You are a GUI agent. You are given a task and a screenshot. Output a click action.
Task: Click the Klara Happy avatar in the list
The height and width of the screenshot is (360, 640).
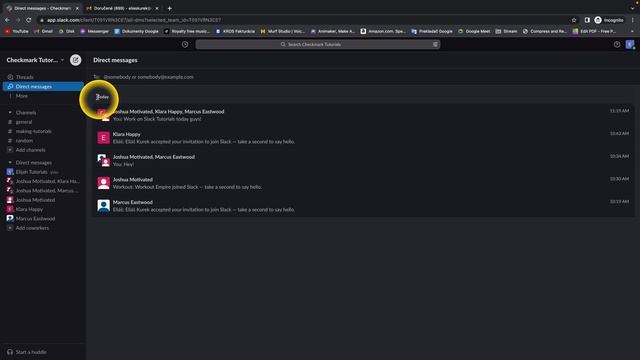click(x=103, y=138)
